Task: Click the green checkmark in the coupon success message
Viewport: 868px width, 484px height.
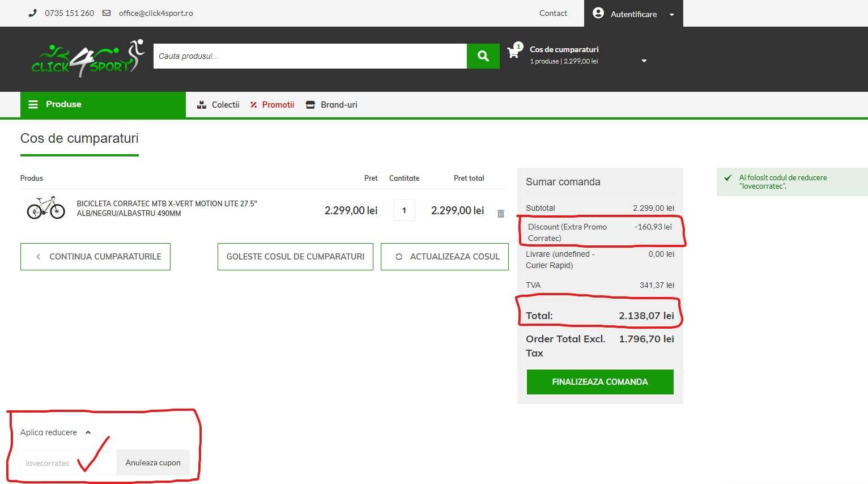Action: [728, 178]
